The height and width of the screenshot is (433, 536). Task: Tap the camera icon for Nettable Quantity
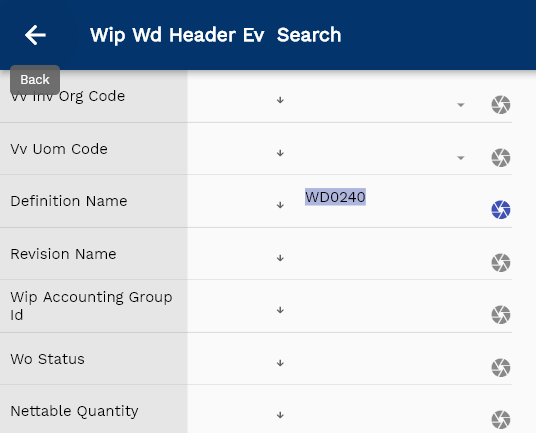click(x=501, y=419)
